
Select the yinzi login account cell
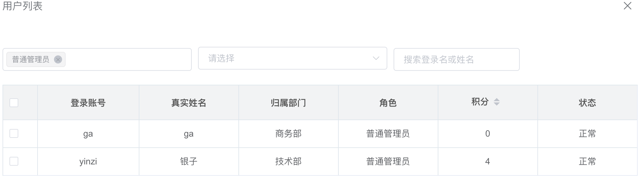click(88, 162)
